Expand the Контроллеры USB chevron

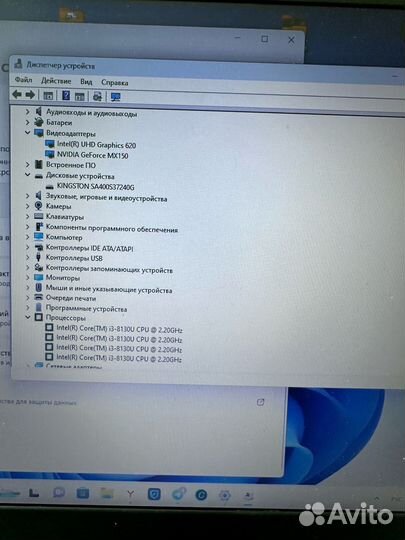(27, 257)
